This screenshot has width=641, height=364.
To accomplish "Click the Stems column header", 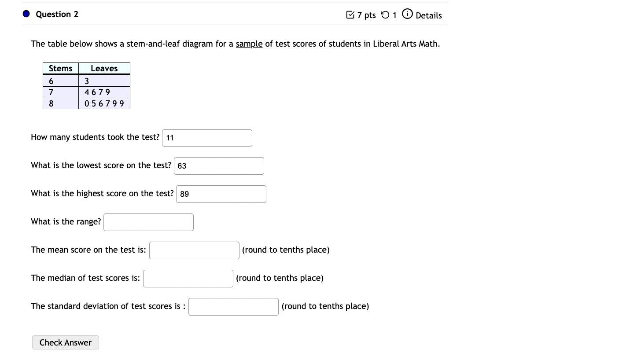I will (60, 68).
